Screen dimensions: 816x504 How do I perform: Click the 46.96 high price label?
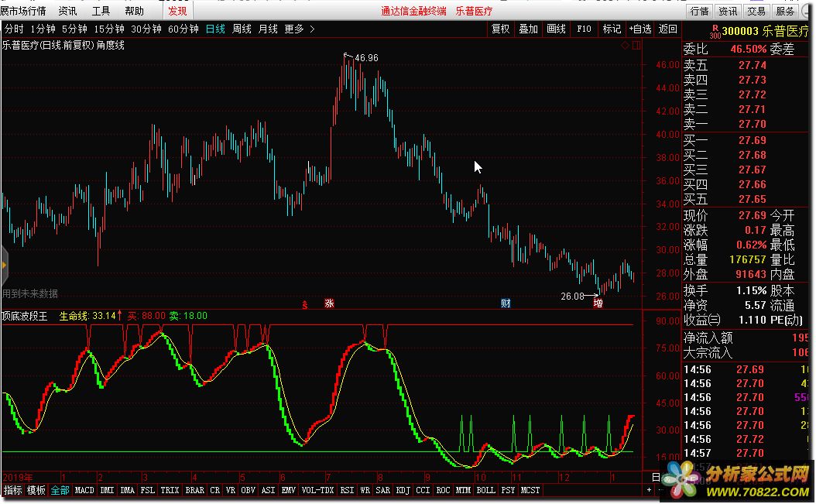pos(366,58)
